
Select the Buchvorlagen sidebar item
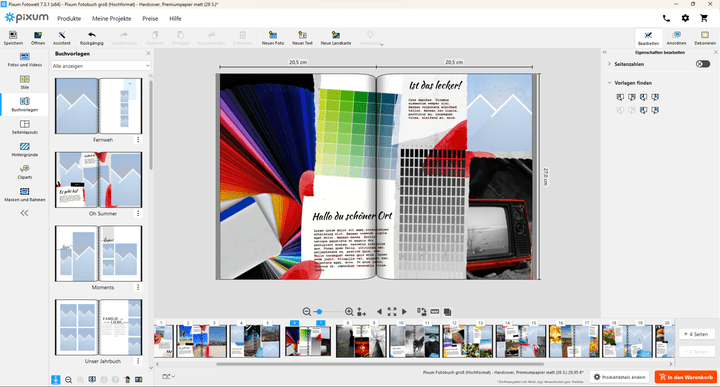pyautogui.click(x=25, y=104)
